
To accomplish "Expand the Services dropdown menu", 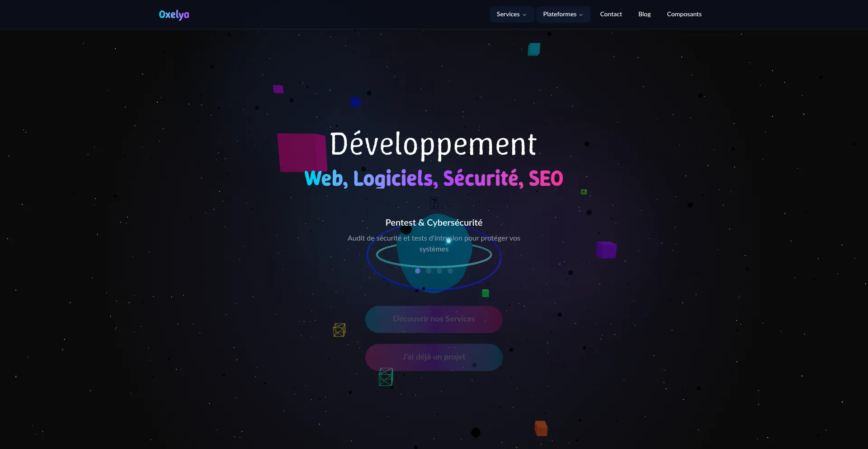I will coord(511,14).
